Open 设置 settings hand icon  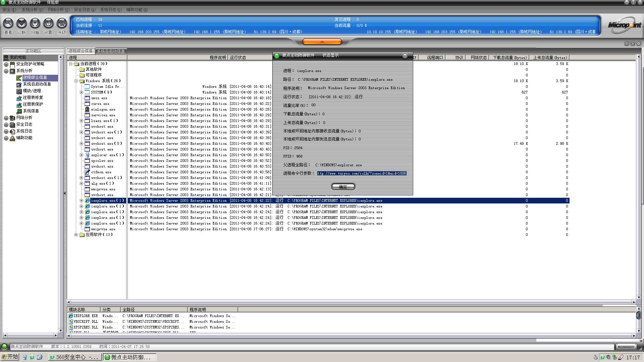[48, 23]
